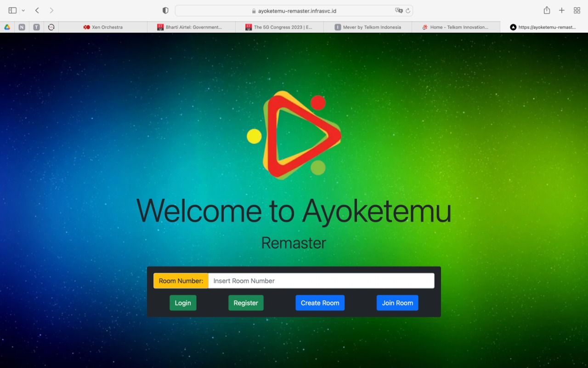Click the Insert Room Number field
The image size is (588, 368).
[321, 281]
